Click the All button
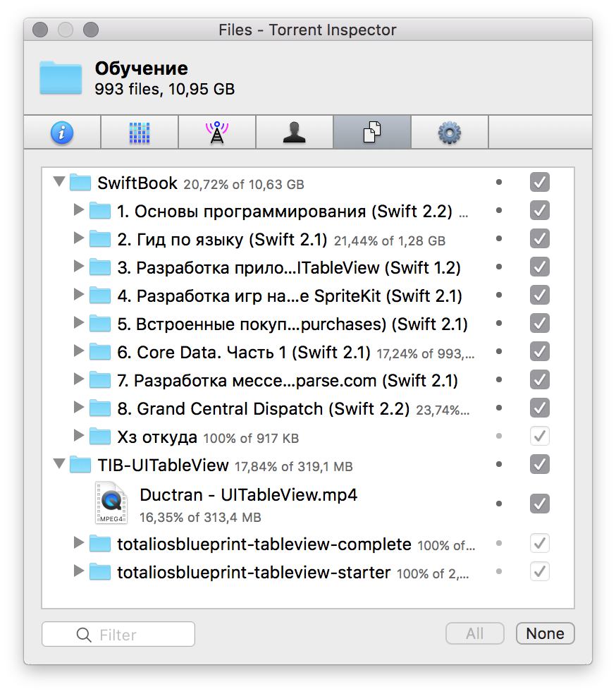This screenshot has width=616, height=694. pyautogui.click(x=474, y=633)
